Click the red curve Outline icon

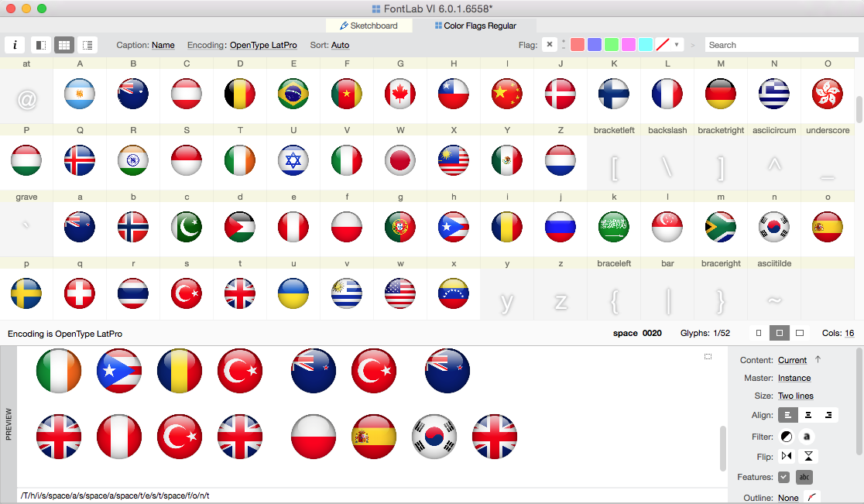(811, 497)
